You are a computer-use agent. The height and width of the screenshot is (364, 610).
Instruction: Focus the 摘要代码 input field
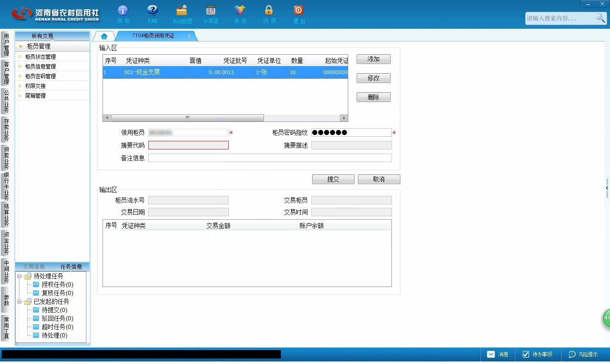coord(189,145)
